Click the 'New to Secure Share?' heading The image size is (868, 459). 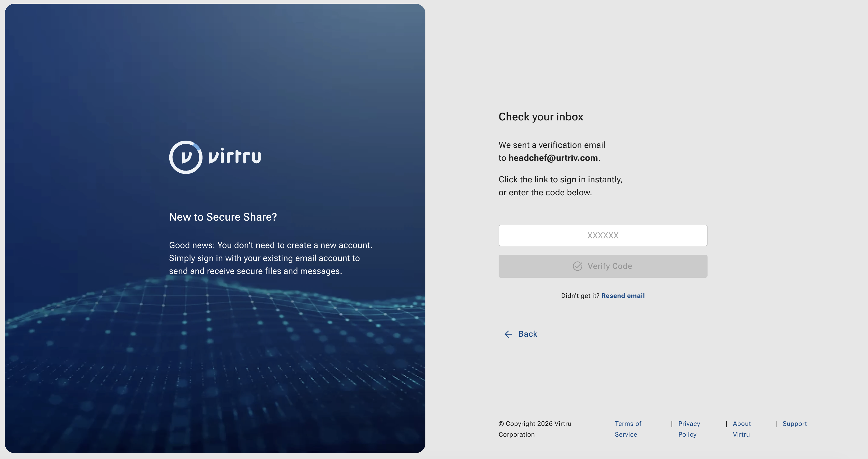223,217
